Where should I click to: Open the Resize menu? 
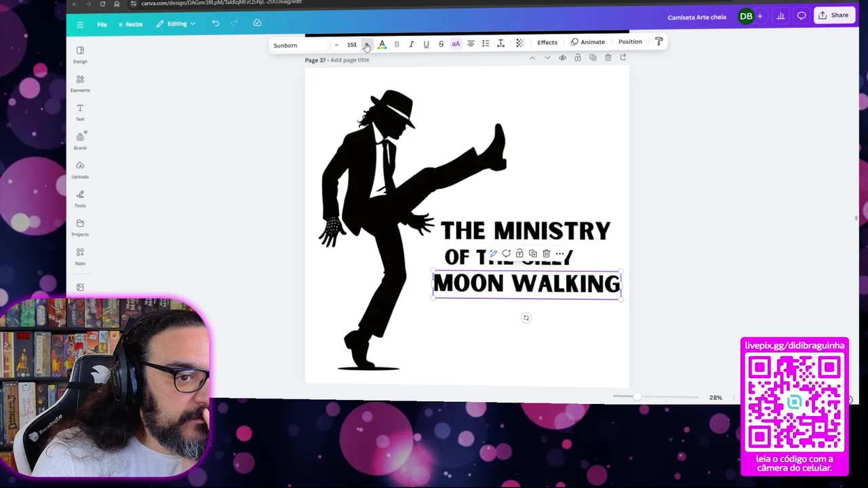click(130, 24)
